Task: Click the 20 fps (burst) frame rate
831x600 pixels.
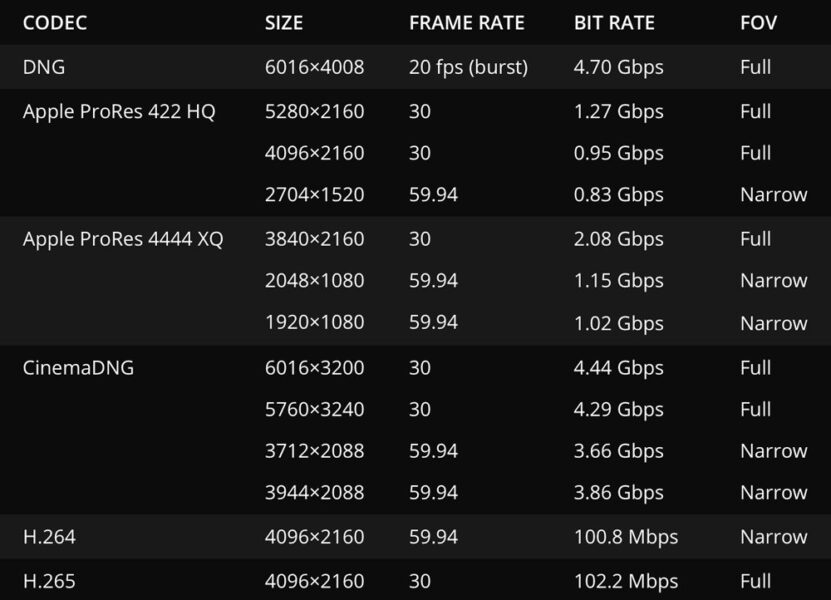Action: tap(468, 67)
